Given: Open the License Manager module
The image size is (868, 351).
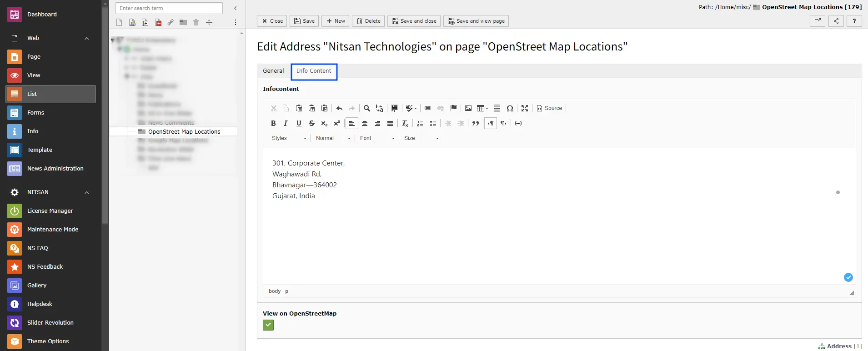Looking at the screenshot, I should [51, 211].
